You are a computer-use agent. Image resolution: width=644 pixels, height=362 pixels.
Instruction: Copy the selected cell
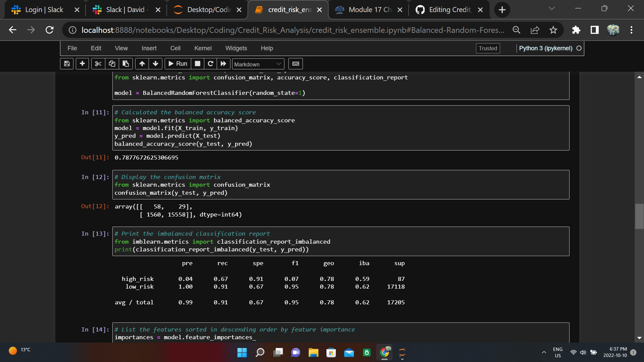112,64
